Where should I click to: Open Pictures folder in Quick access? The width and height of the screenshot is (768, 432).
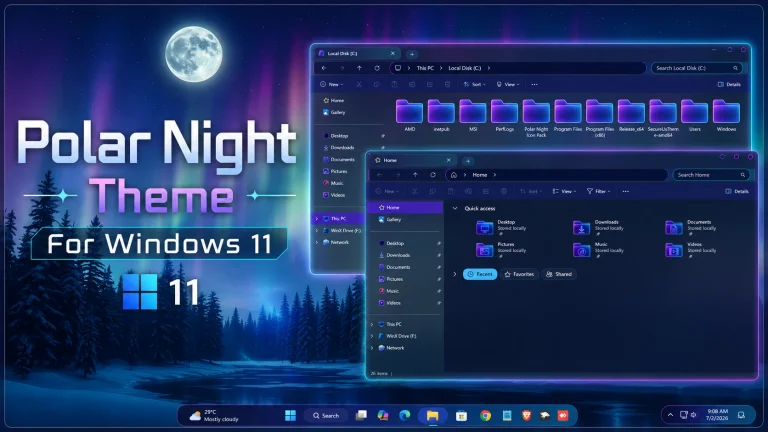click(501, 249)
